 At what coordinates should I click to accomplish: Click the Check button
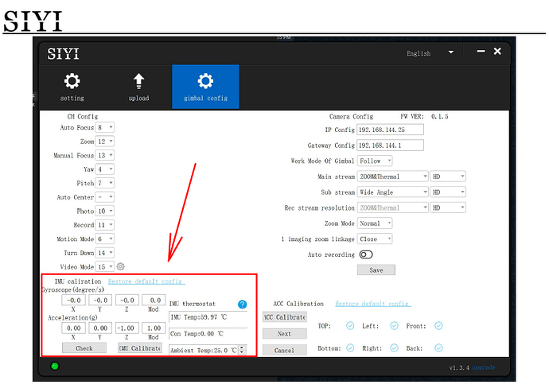click(x=84, y=348)
